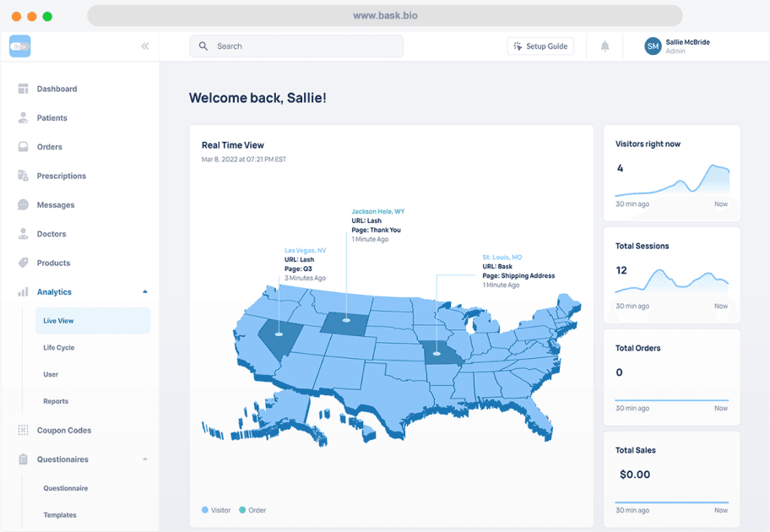Click the Visitor legend color dot
Viewport: 770px width, 532px height.
[205, 510]
